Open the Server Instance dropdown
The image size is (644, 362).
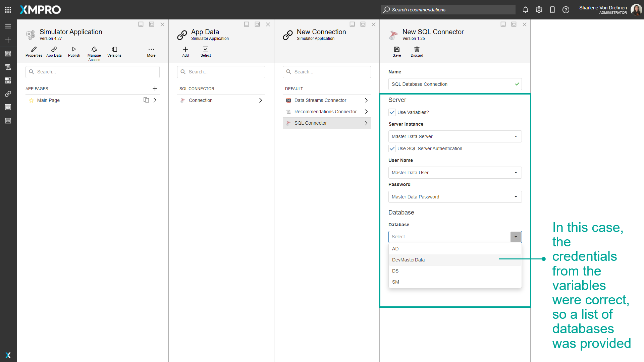coord(454,136)
